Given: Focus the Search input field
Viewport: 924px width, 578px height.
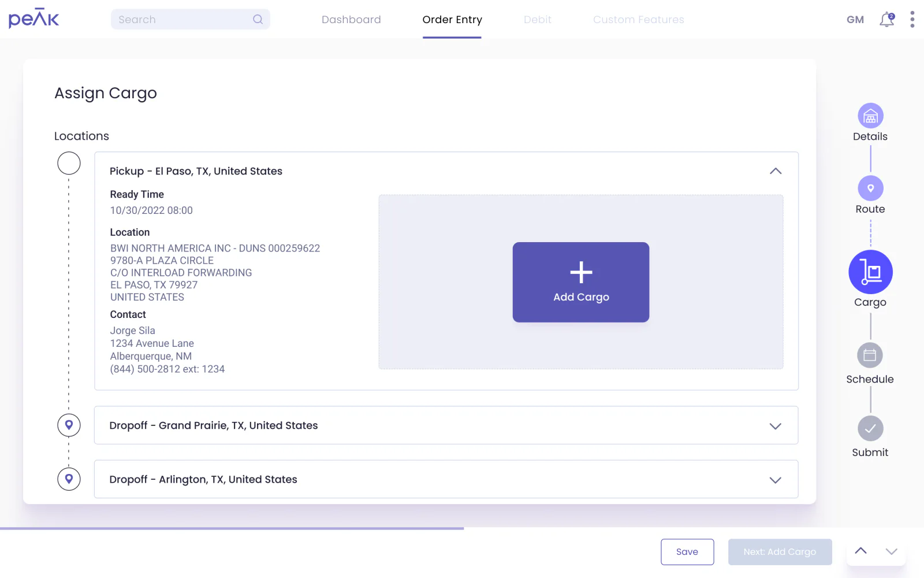Looking at the screenshot, I should (191, 19).
